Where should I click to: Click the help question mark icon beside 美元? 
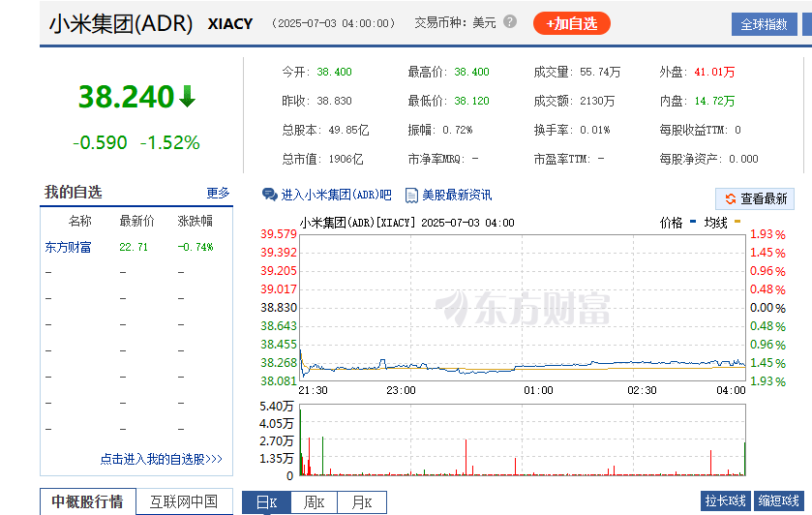point(510,21)
